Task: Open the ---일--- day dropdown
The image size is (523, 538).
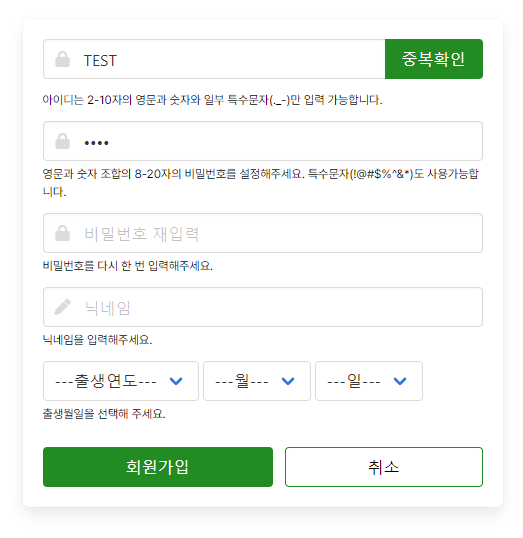Action: pos(369,381)
